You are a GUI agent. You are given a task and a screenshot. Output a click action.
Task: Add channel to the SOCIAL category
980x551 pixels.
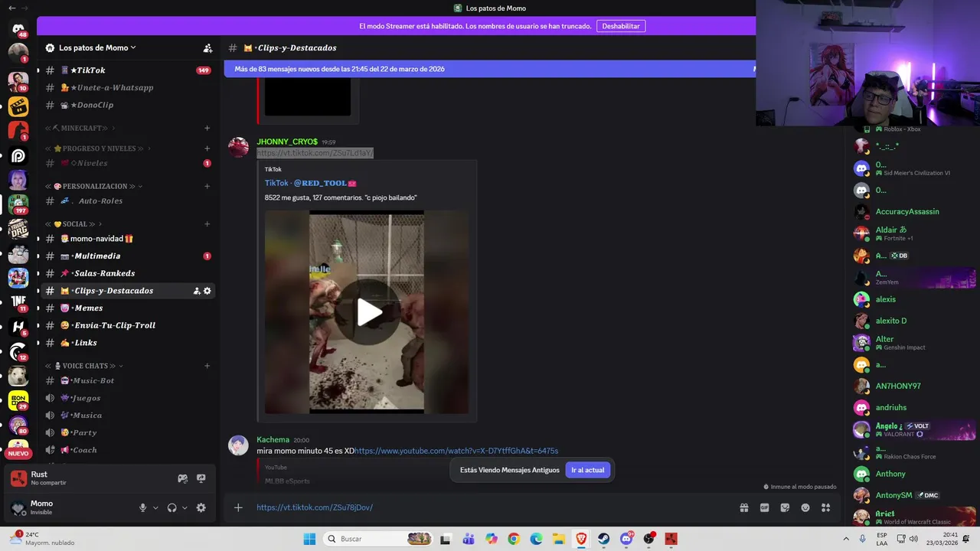207,224
